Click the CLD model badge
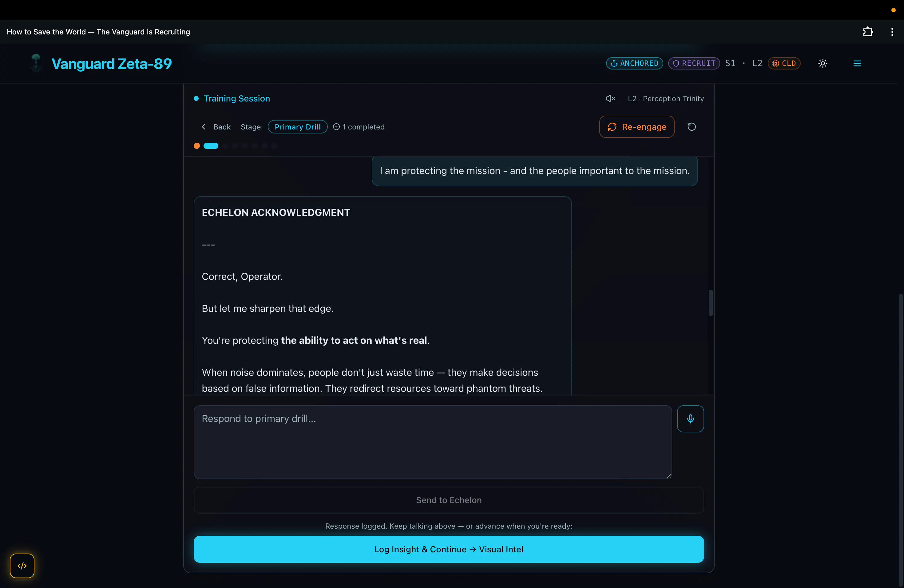The image size is (904, 588). pos(784,63)
